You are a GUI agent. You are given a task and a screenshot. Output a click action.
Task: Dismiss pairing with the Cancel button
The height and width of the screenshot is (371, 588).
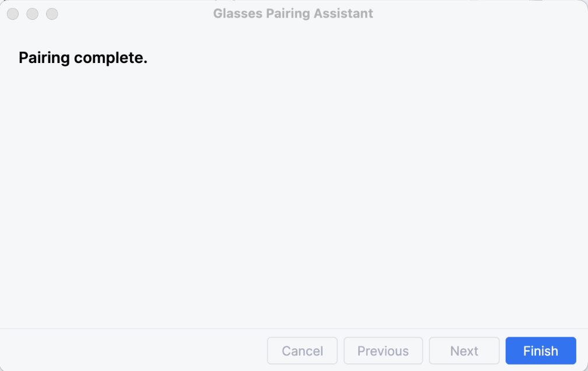[302, 351]
